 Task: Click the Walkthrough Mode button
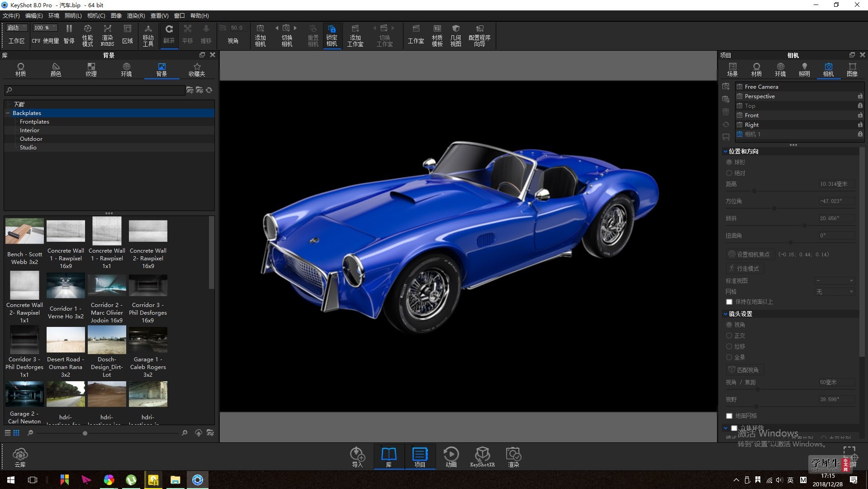pos(745,268)
